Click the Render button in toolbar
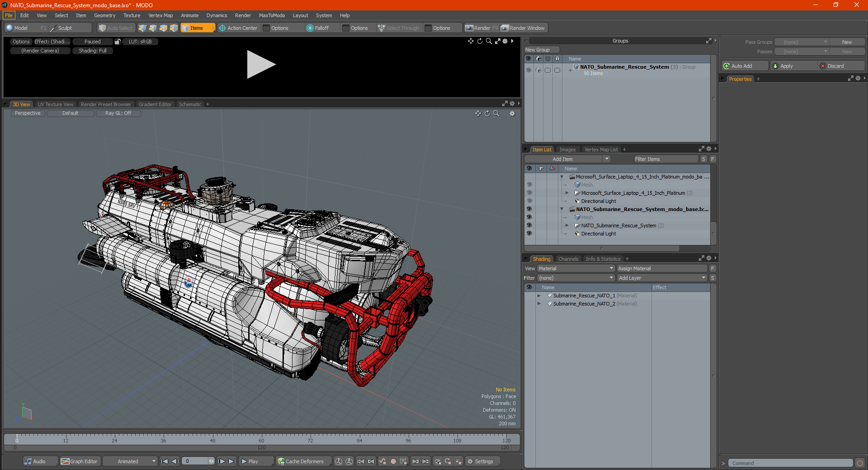This screenshot has width=868, height=470. 481,28
